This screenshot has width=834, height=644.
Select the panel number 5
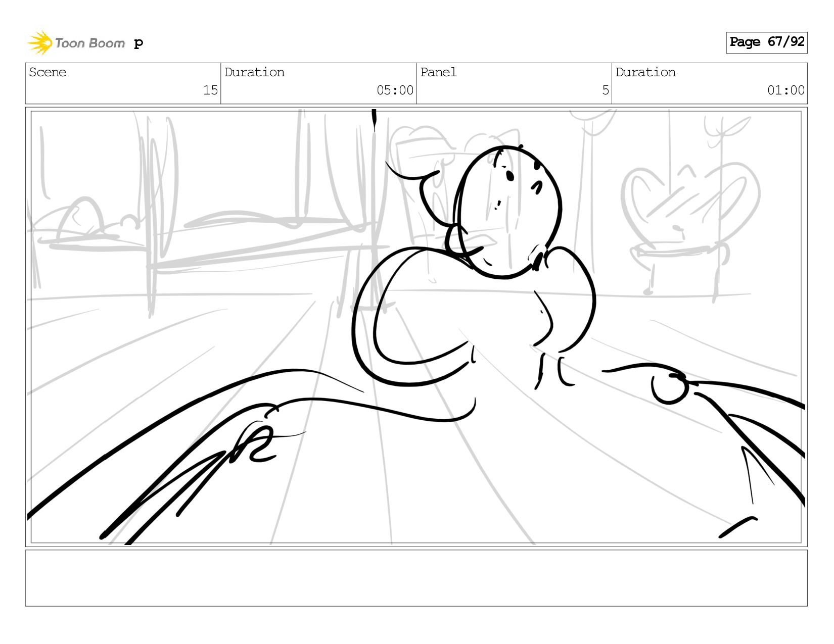[x=605, y=90]
